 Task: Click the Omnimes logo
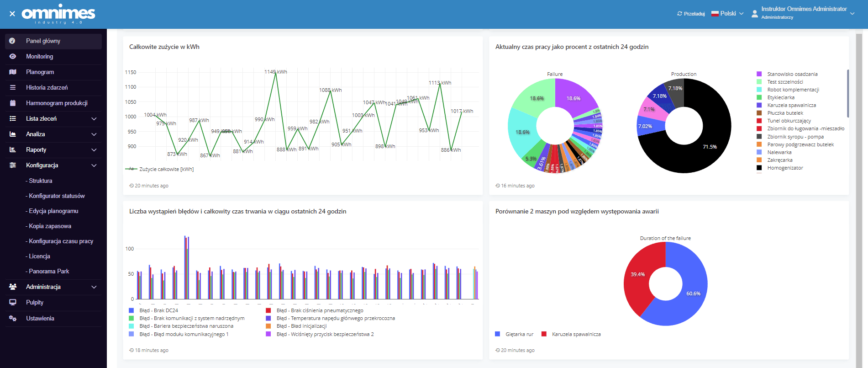[x=58, y=14]
